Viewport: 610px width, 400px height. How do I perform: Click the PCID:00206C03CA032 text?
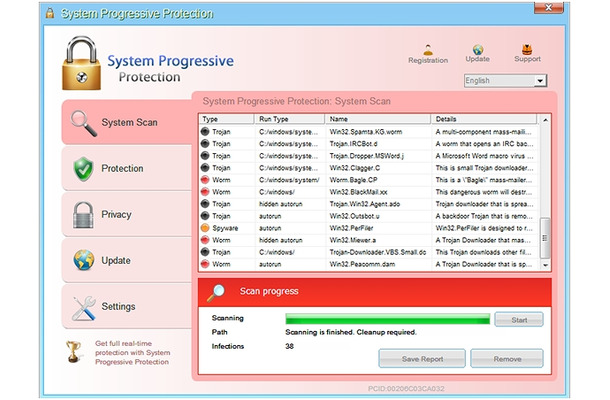pyautogui.click(x=406, y=388)
